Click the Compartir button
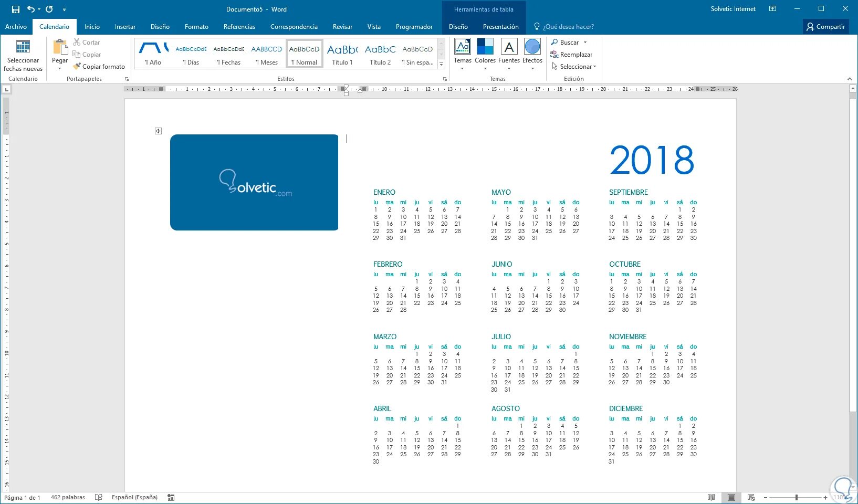The width and height of the screenshot is (858, 504). tap(826, 26)
